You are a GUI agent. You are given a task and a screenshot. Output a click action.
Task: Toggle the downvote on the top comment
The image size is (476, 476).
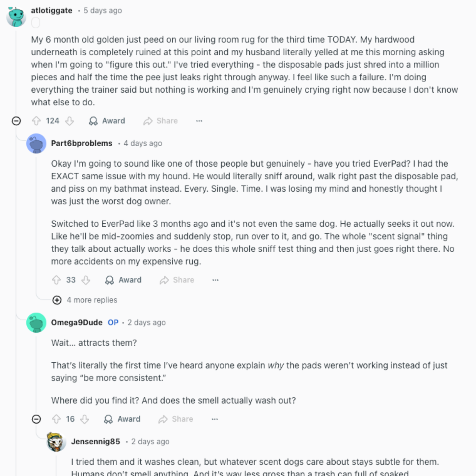coord(69,121)
